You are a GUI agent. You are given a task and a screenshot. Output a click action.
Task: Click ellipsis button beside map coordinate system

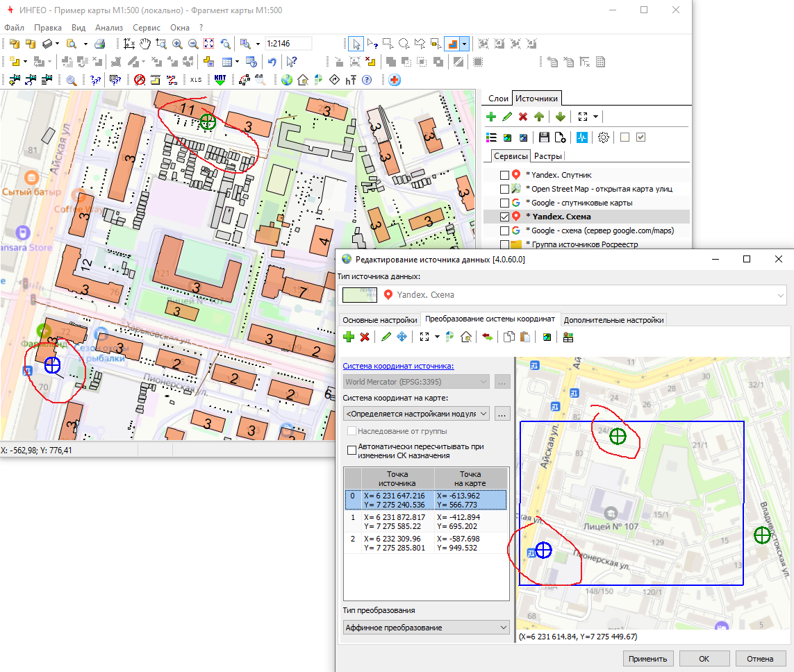point(502,414)
